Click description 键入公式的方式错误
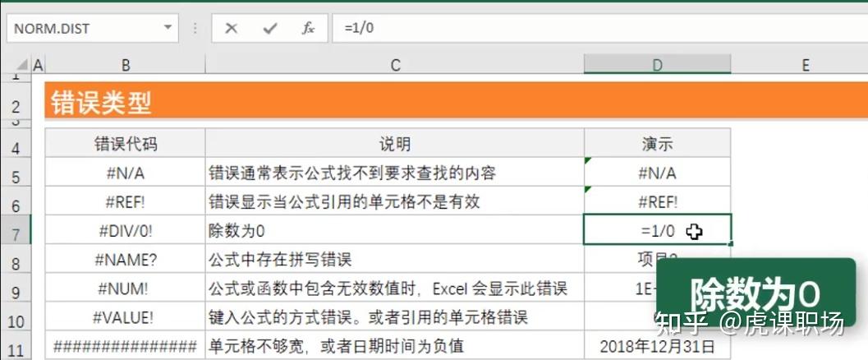 click(x=395, y=316)
